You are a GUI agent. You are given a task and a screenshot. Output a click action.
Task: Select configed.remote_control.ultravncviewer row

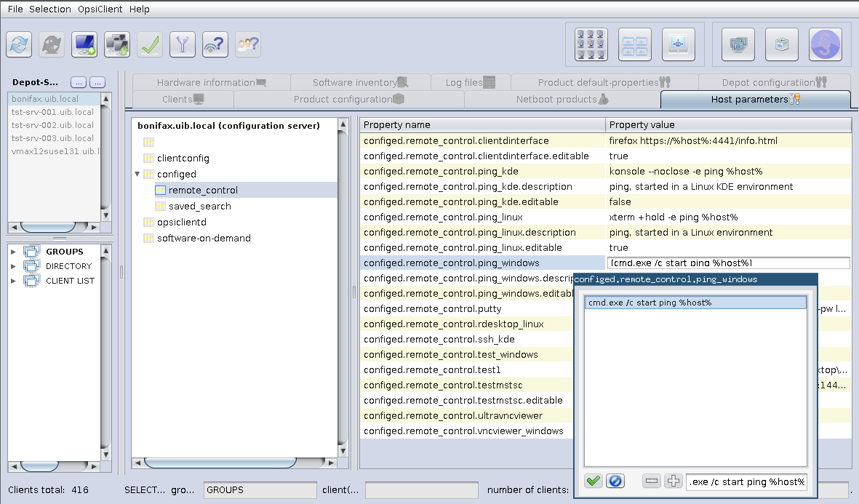click(467, 416)
